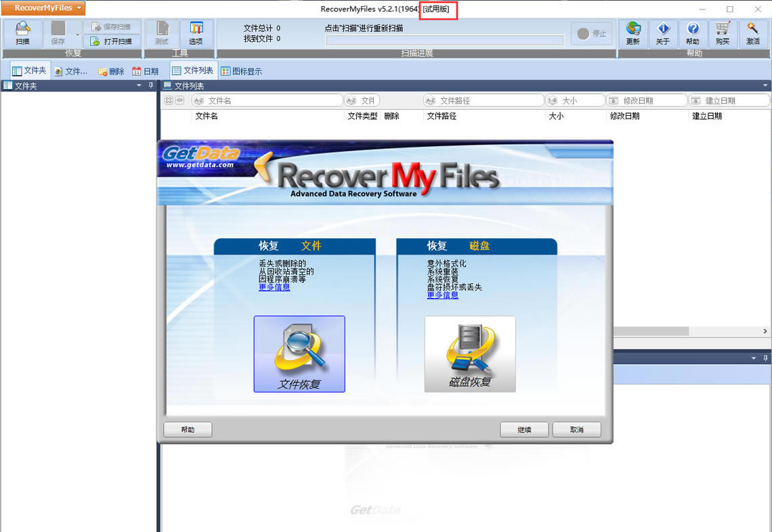Open 更多信息 link under 恢复磁盘
This screenshot has width=772, height=532.
pyautogui.click(x=443, y=295)
